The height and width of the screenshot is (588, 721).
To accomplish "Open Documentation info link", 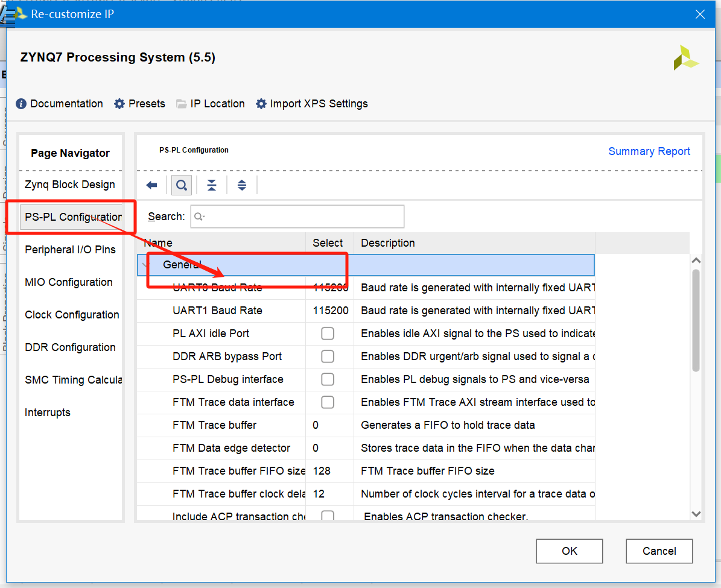I will (59, 104).
